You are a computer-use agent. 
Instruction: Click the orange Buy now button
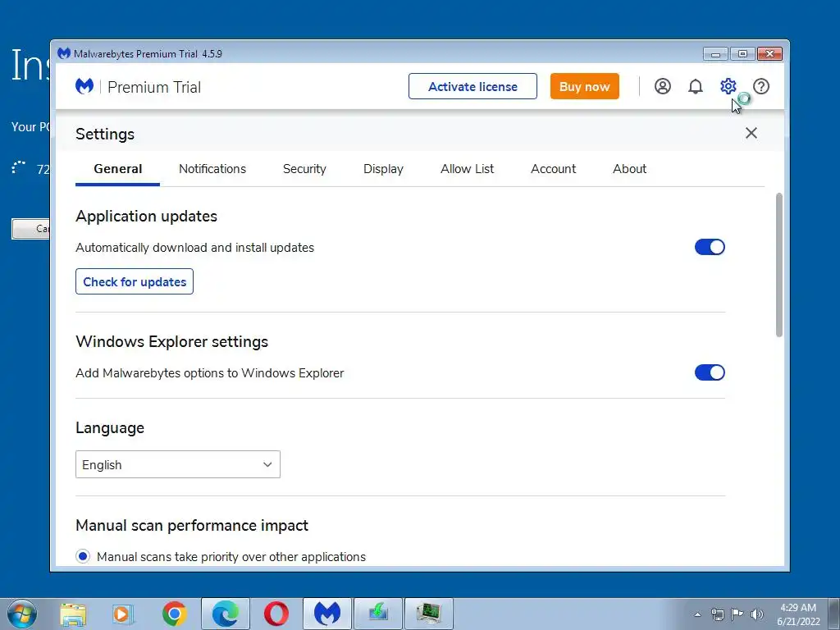(x=584, y=86)
